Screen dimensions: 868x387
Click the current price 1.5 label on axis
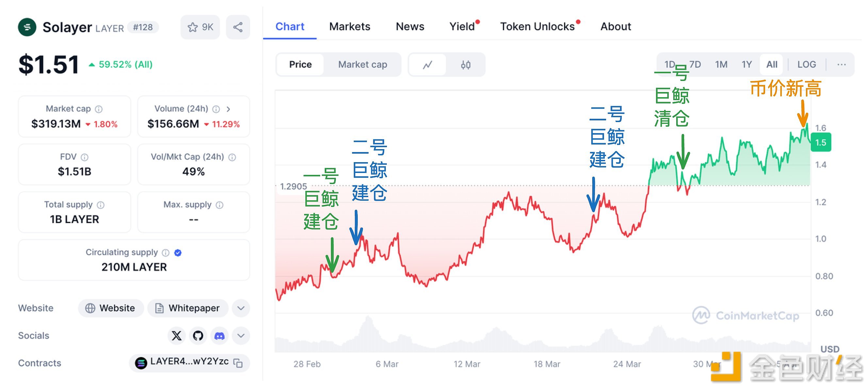(x=821, y=142)
